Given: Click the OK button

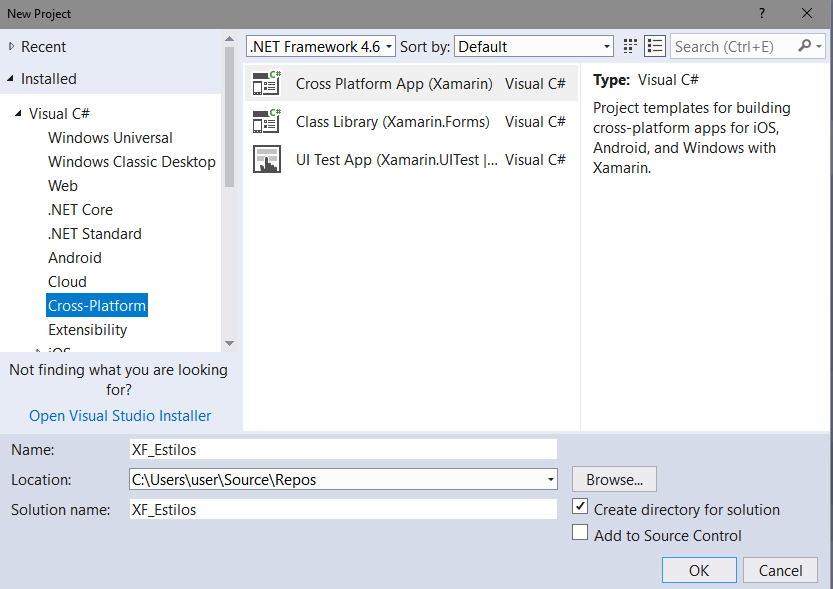Looking at the screenshot, I should pyautogui.click(x=699, y=570).
